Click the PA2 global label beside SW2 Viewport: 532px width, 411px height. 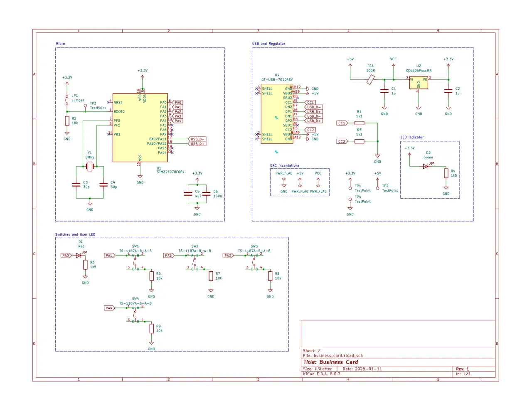(x=169, y=256)
